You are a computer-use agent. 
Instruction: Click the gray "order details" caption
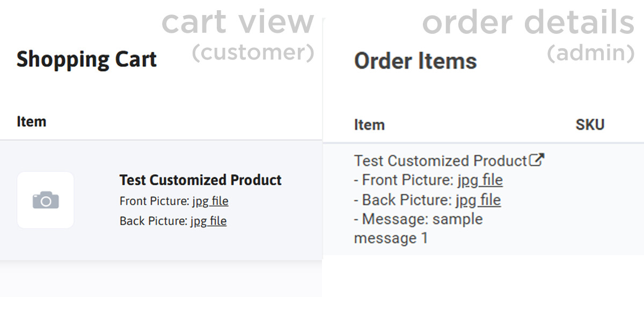click(528, 23)
